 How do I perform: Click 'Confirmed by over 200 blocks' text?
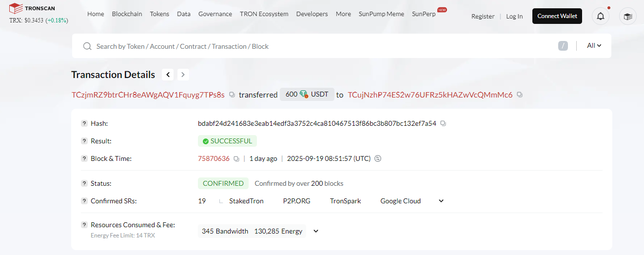coord(299,183)
